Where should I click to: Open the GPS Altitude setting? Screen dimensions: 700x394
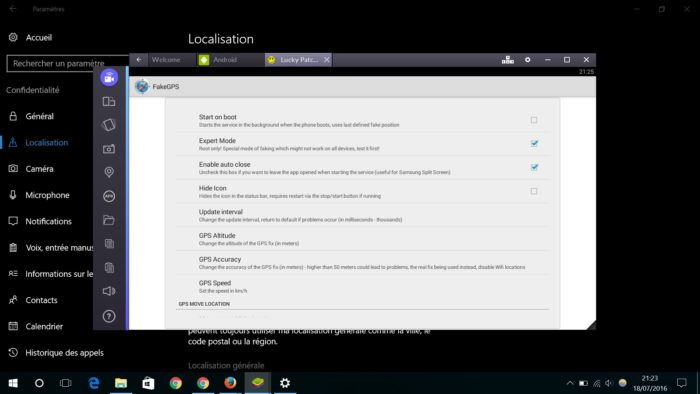[x=362, y=239]
